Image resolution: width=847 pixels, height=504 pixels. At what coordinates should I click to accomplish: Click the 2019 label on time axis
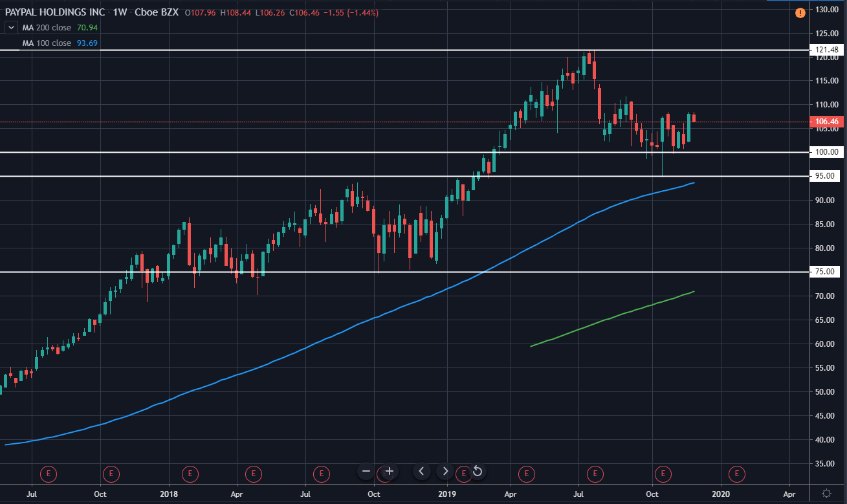pyautogui.click(x=446, y=493)
